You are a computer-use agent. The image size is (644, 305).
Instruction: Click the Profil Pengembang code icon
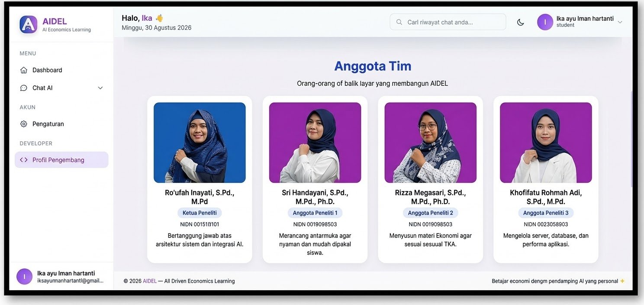[x=24, y=160]
